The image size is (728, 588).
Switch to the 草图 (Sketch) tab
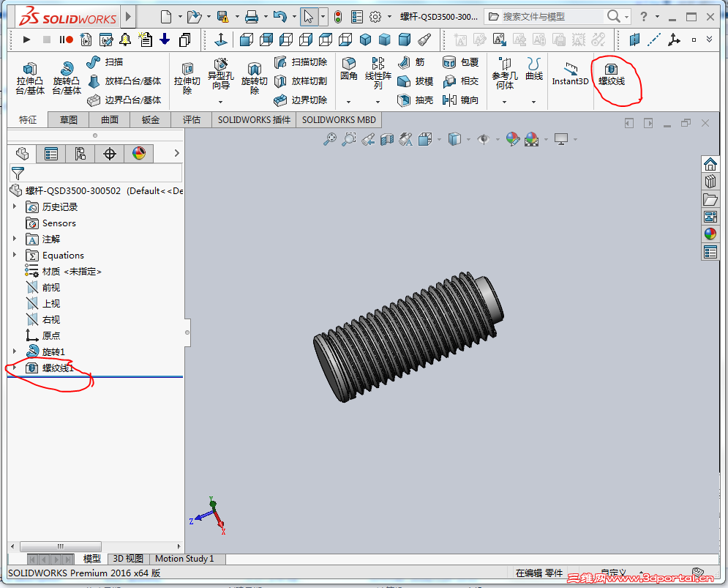pyautogui.click(x=69, y=120)
